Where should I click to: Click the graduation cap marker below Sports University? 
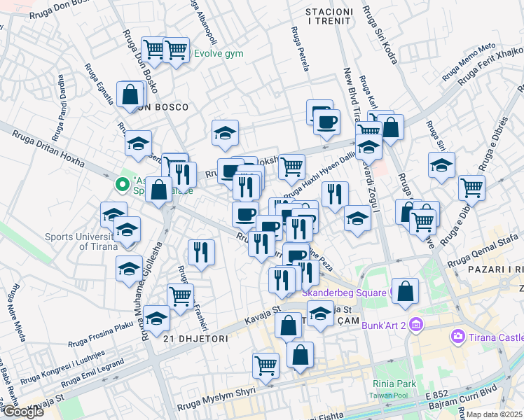(130, 269)
